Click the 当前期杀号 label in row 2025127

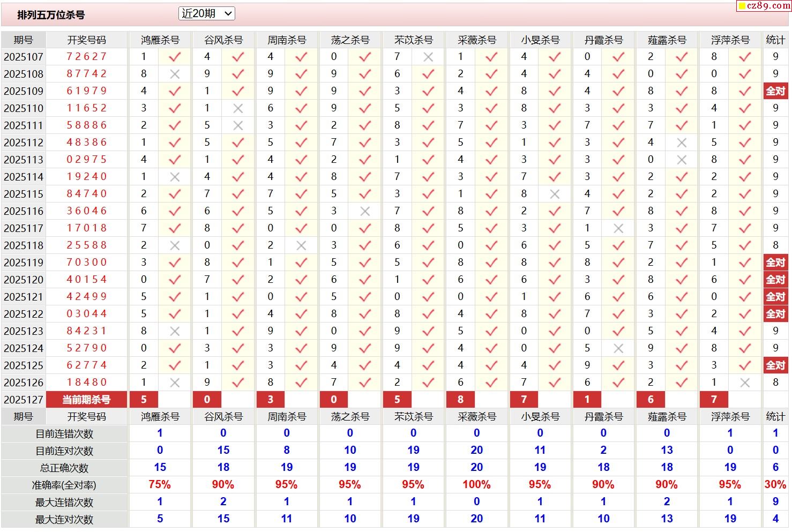tap(86, 400)
